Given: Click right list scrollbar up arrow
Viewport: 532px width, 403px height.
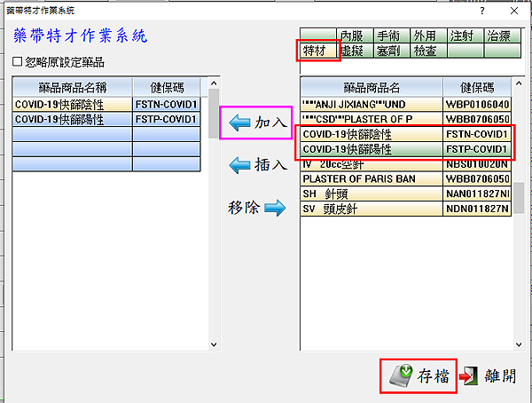Looking at the screenshot, I should (x=519, y=86).
